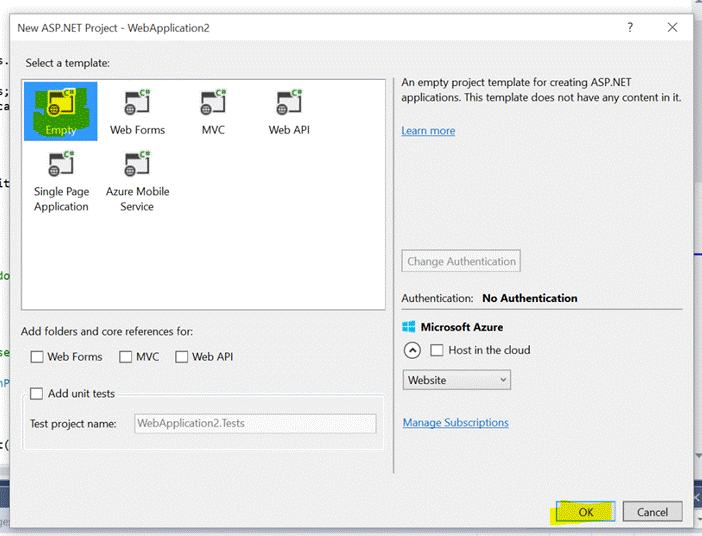702x536 pixels.
Task: Choose the Single Page Application template
Action: pyautogui.click(x=61, y=181)
